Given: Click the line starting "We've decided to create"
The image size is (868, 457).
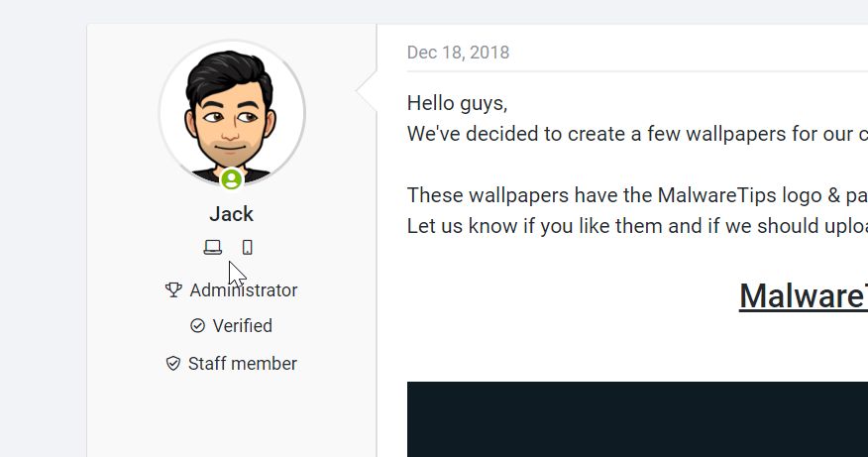Looking at the screenshot, I should 636,133.
